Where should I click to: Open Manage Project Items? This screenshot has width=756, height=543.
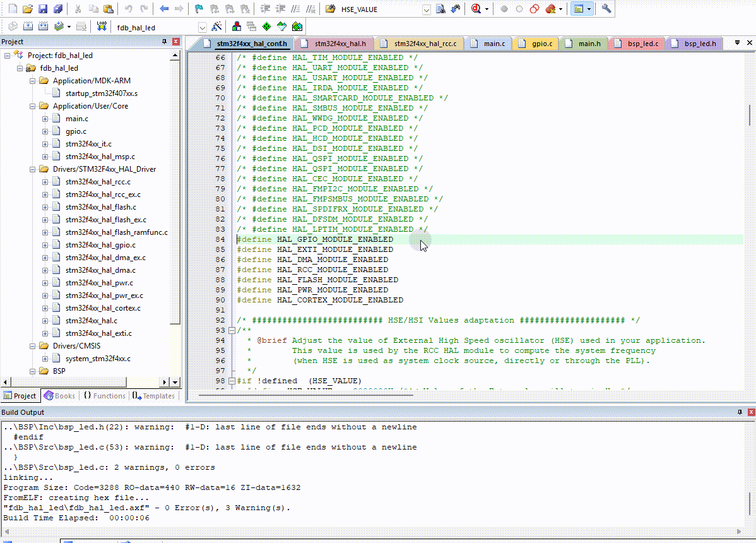[x=236, y=27]
